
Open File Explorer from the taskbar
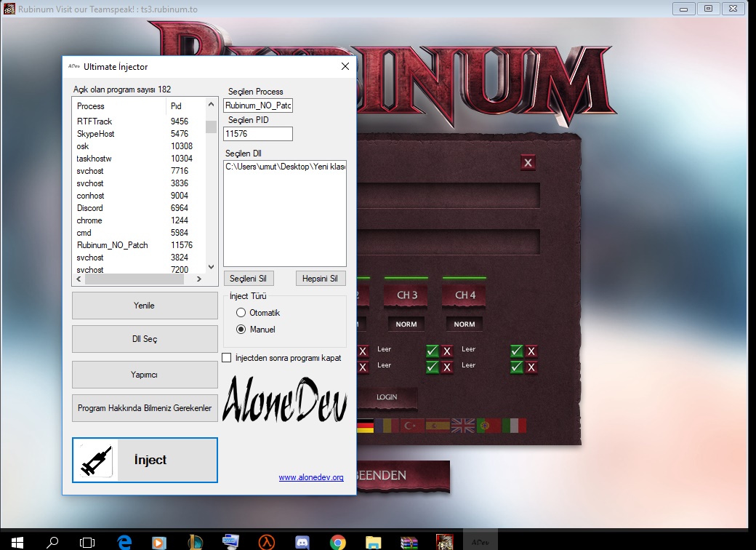(x=373, y=542)
